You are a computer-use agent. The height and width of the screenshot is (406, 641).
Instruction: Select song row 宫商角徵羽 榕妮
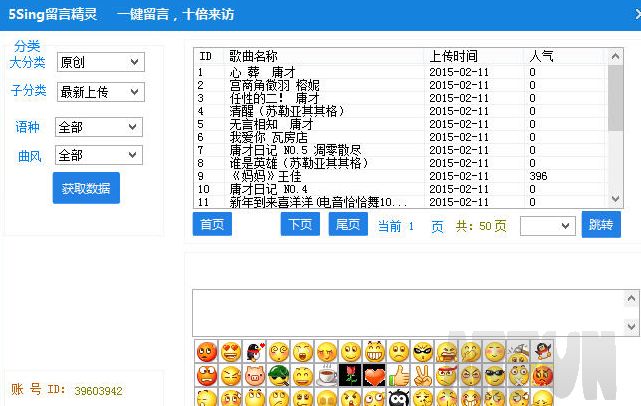[x=400, y=85]
